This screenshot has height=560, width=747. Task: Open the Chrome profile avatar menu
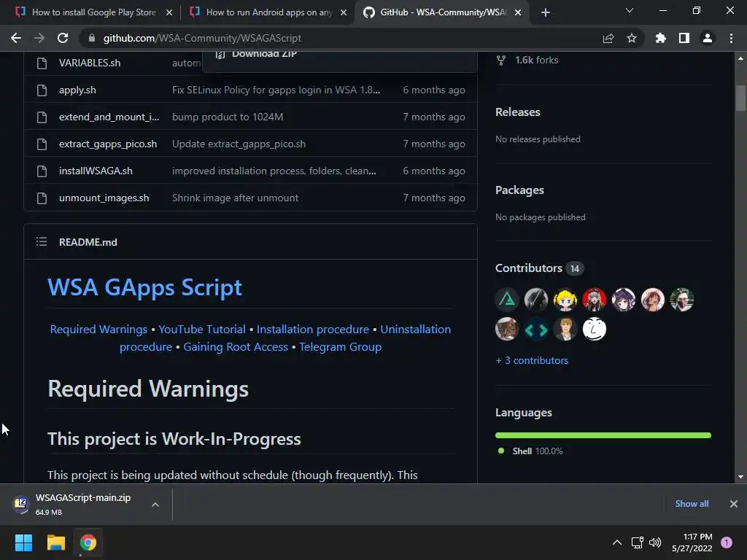click(708, 38)
